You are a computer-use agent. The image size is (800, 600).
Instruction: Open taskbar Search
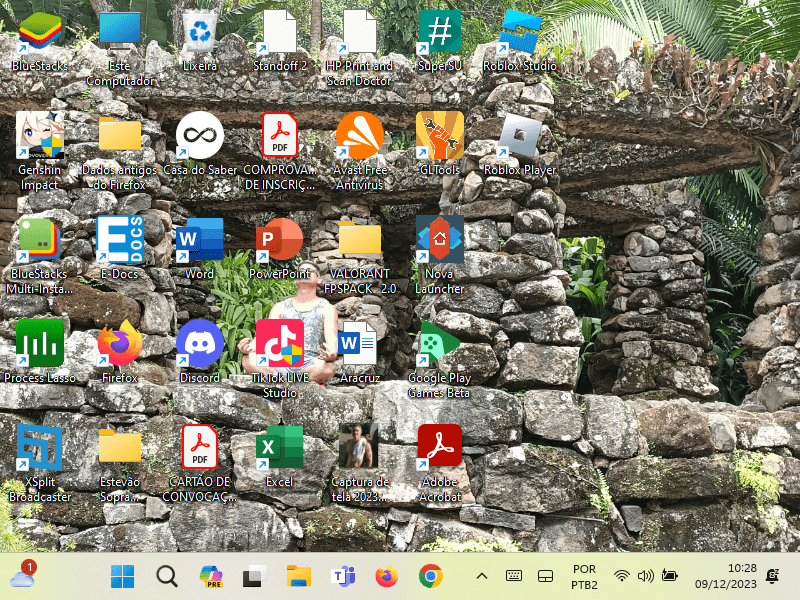(x=167, y=577)
